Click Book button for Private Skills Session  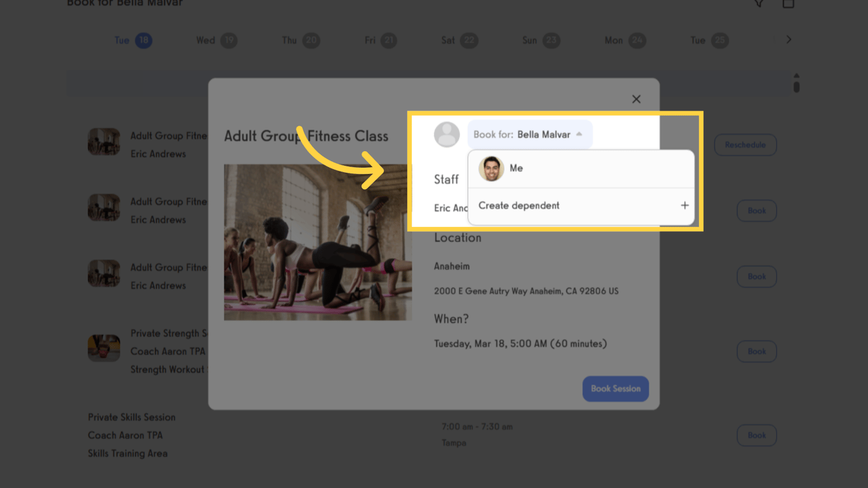coord(756,435)
